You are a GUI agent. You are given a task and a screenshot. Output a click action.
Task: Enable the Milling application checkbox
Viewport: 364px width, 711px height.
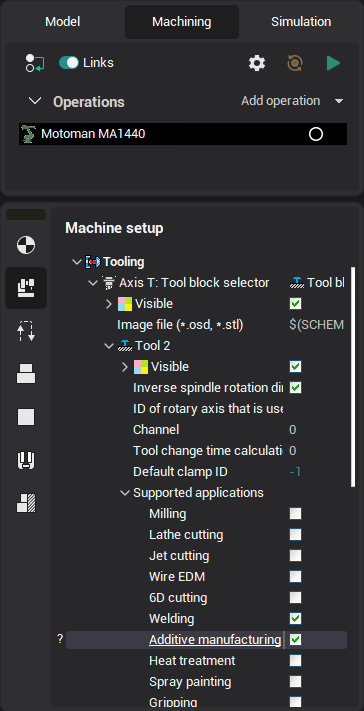(x=296, y=514)
